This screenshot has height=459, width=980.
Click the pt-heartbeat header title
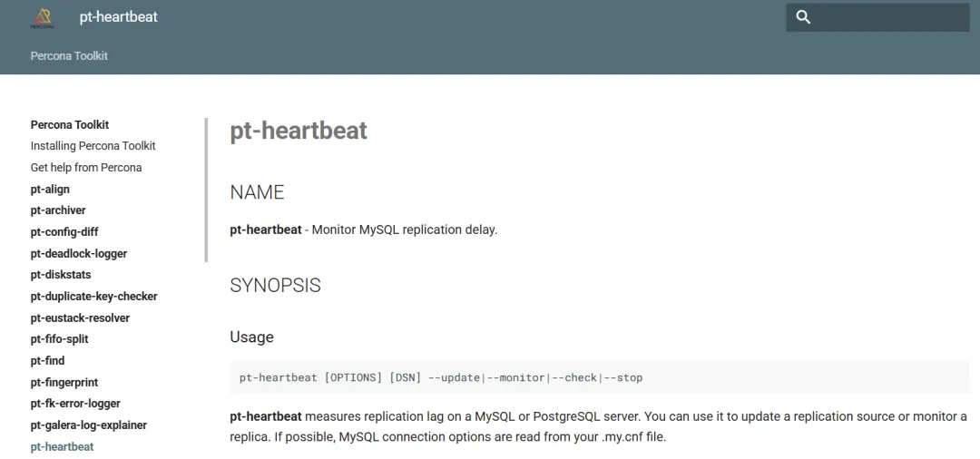118,17
